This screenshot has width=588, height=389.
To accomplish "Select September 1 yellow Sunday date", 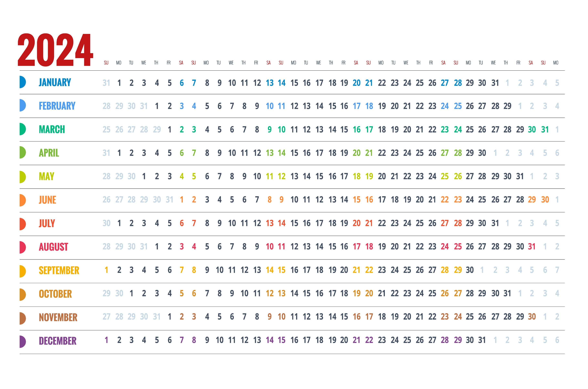I will (x=106, y=270).
